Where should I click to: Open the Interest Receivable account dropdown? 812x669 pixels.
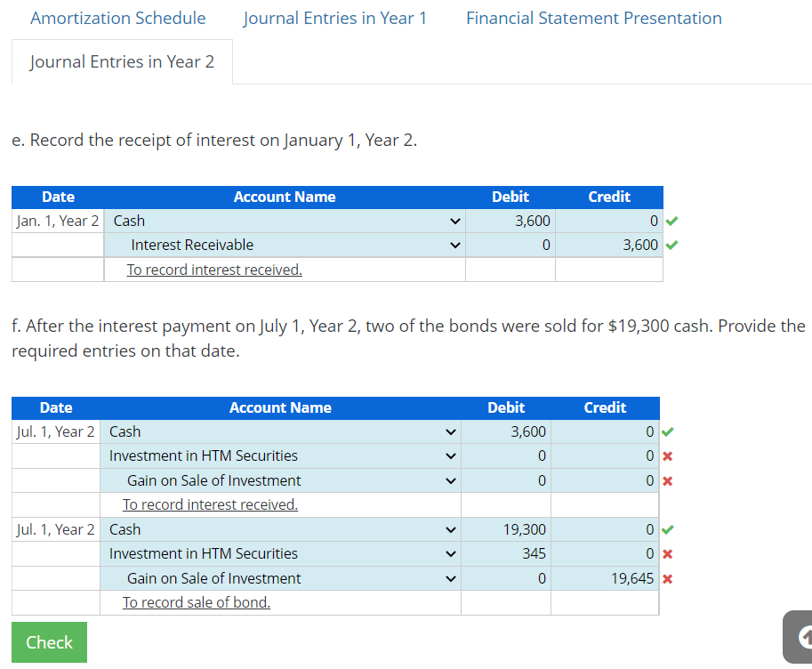coord(454,245)
